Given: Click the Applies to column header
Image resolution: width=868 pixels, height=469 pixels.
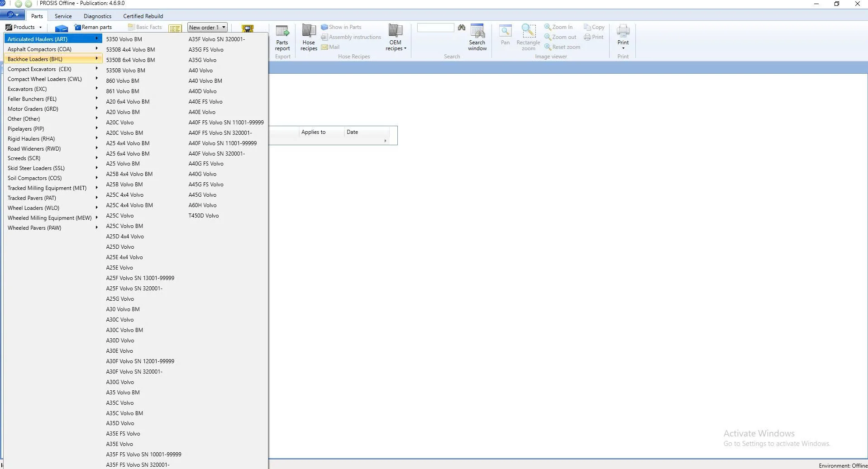Looking at the screenshot, I should [x=321, y=132].
